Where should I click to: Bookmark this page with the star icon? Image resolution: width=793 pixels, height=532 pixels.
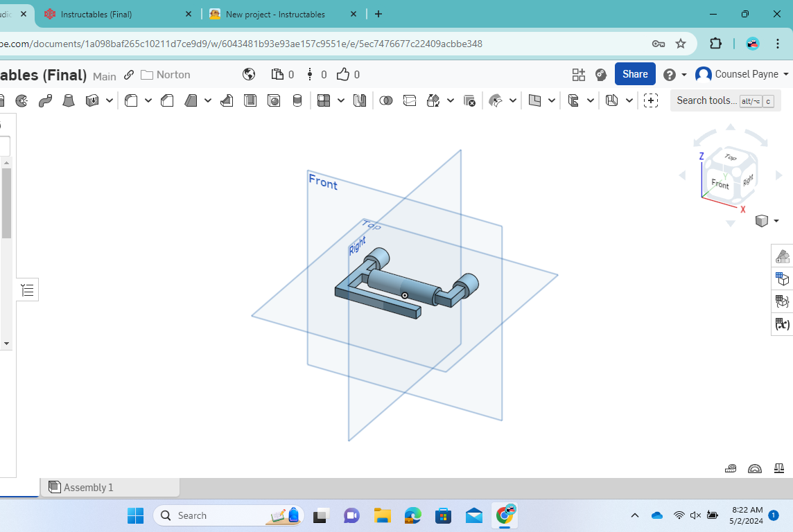pyautogui.click(x=681, y=44)
